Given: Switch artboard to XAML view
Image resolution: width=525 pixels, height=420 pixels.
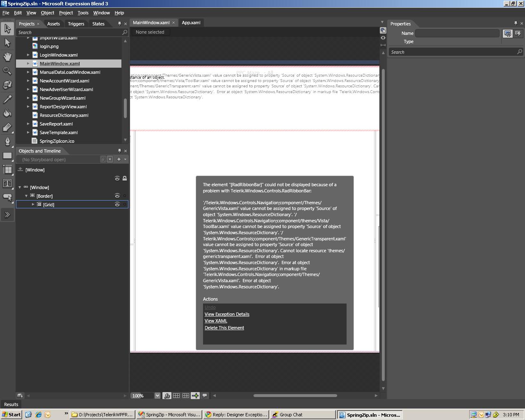Looking at the screenshot, I should (383, 38).
